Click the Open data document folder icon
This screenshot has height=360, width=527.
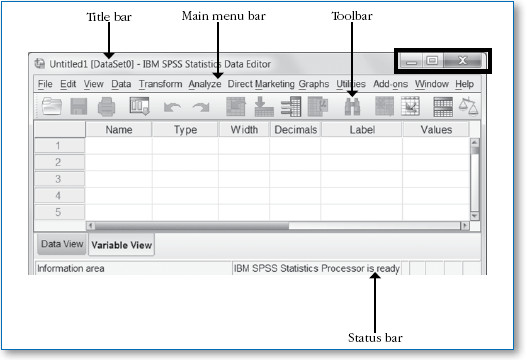[x=52, y=107]
